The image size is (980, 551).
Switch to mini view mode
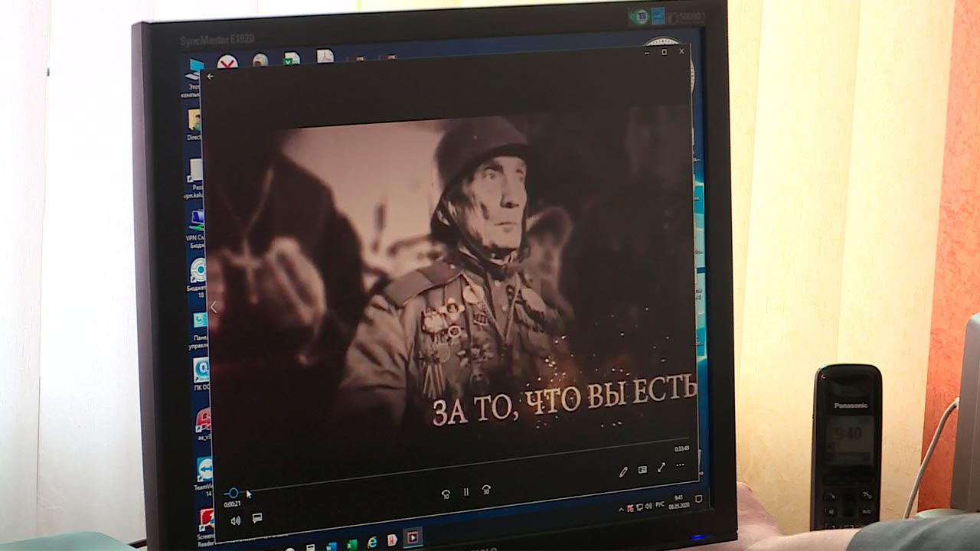click(642, 469)
